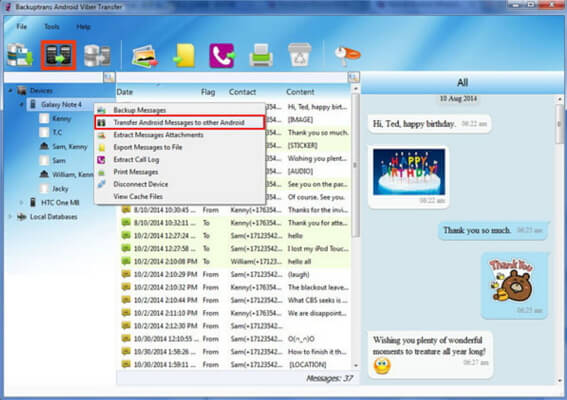Select 'The blackout leave...' message row
Viewport: 567px width, 400px height.
234,287
